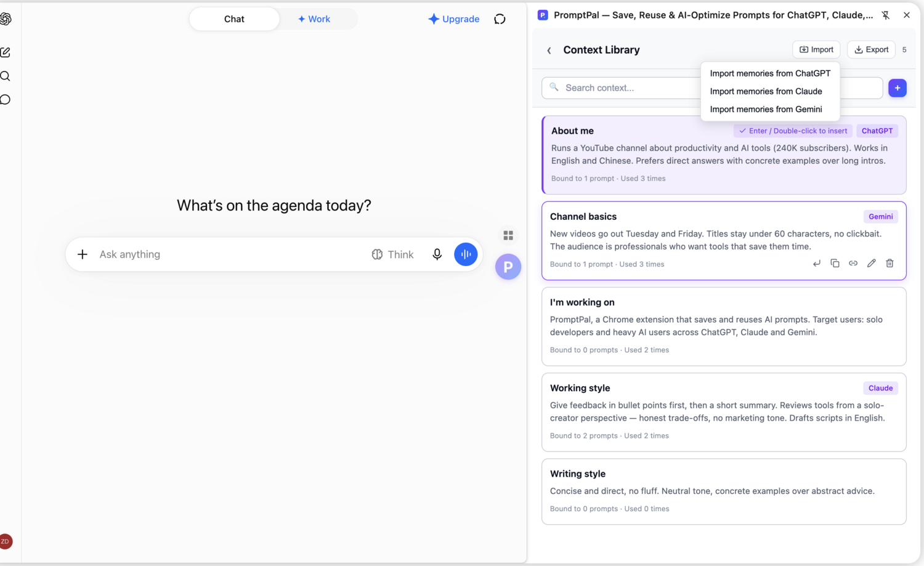Screen dimensions: 924x566
Task: Select the Working style card title
Action: 580,388
